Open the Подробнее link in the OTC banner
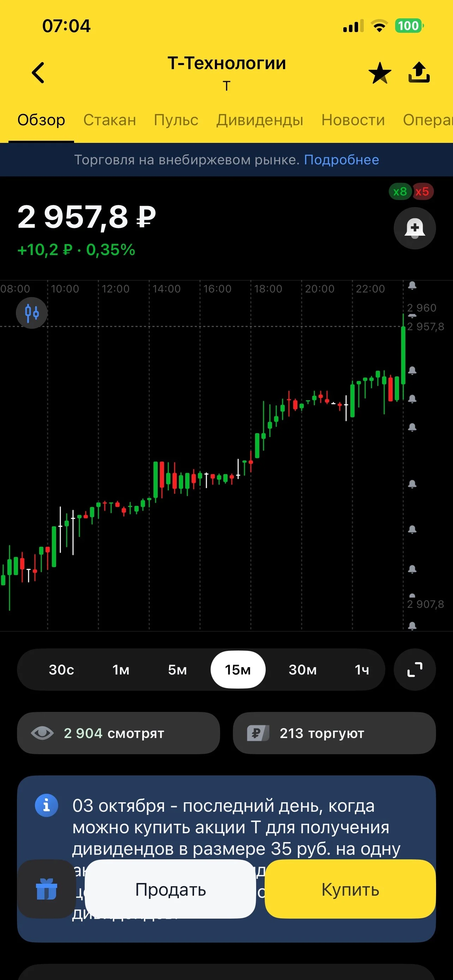This screenshot has height=980, width=453. pyautogui.click(x=342, y=160)
